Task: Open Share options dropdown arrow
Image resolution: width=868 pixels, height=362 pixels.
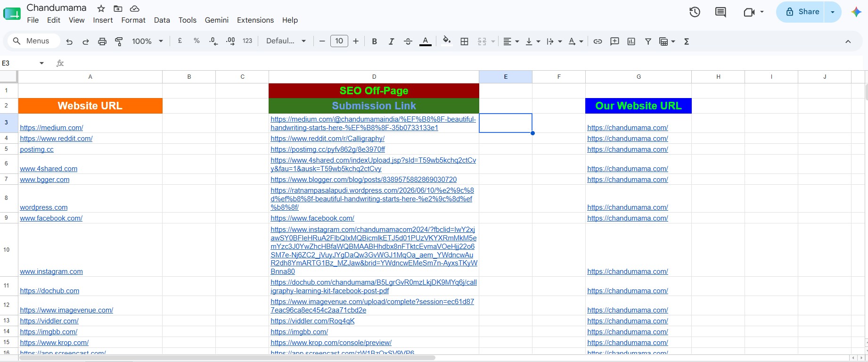Action: [833, 12]
